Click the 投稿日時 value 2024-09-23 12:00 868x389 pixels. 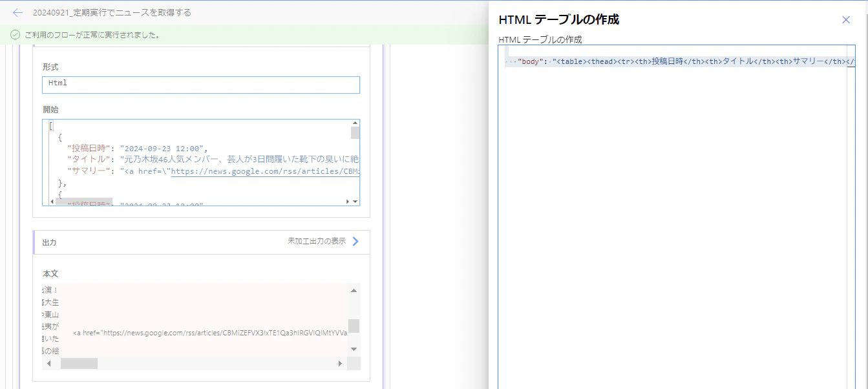point(162,148)
